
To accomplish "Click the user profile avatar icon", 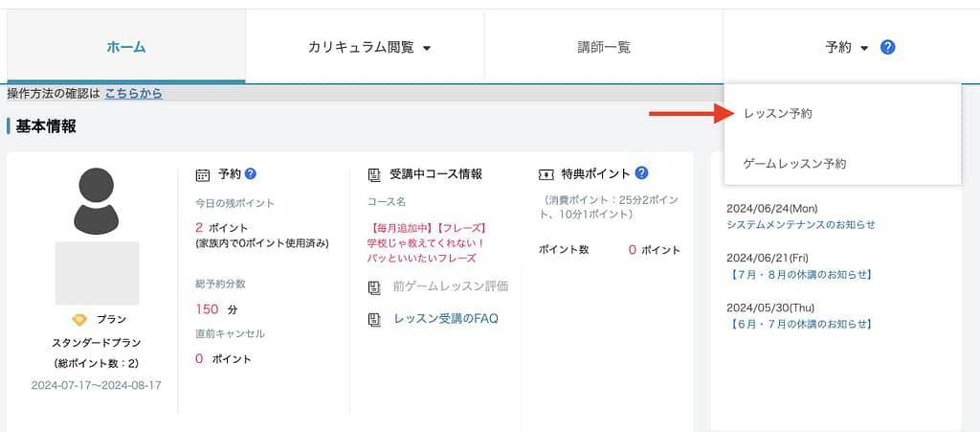I will [x=97, y=201].
